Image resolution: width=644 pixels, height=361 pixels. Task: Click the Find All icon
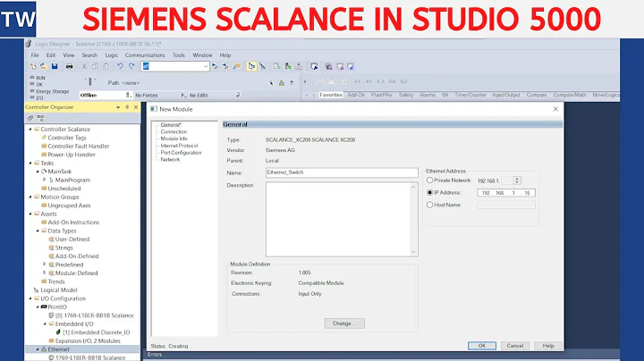pyautogui.click(x=237, y=66)
